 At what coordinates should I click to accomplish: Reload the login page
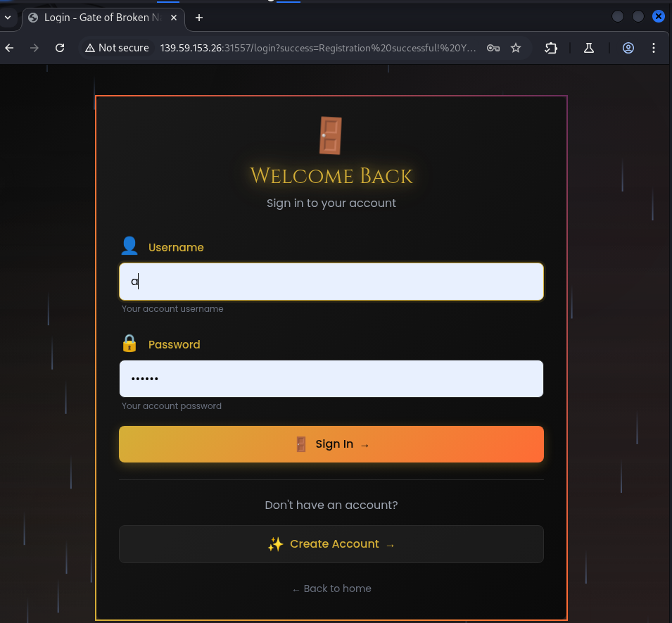click(60, 48)
